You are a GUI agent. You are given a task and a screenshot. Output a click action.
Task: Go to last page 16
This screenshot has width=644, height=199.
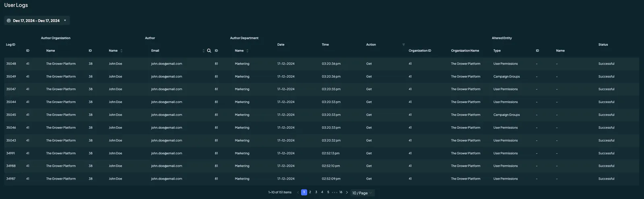coord(341,192)
